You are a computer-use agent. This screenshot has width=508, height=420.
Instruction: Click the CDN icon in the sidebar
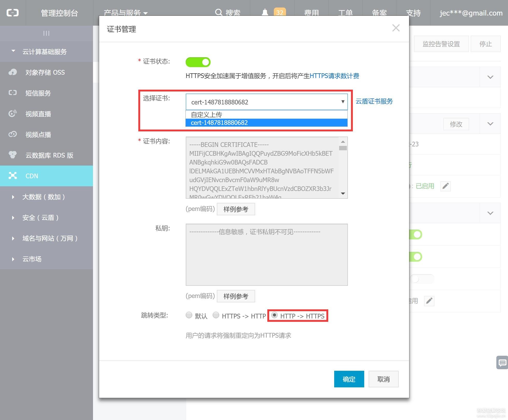click(x=12, y=176)
